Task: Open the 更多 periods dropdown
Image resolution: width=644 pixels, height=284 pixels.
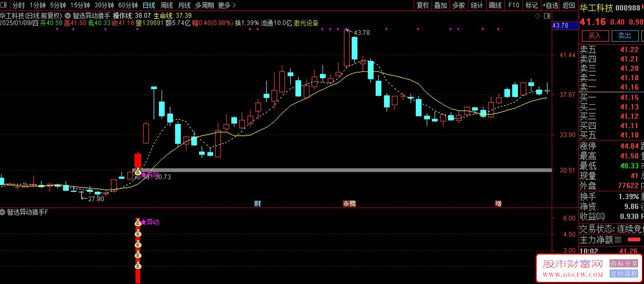Action: [227, 5]
